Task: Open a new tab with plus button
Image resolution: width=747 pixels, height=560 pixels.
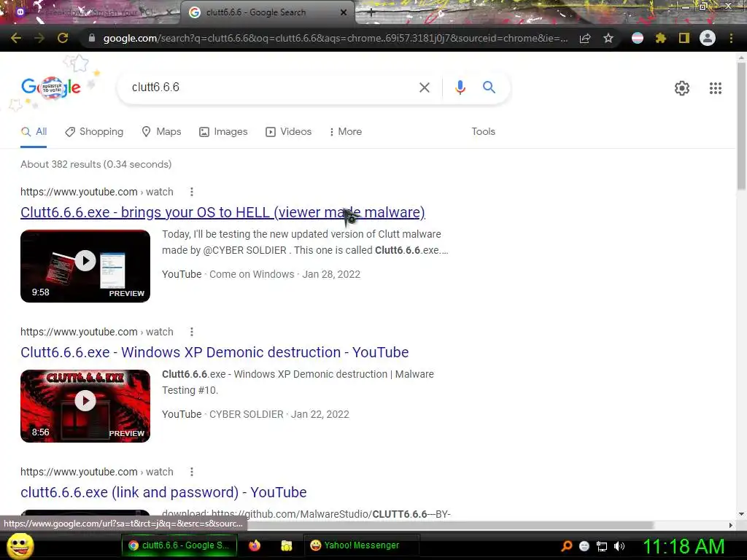Action: (x=371, y=13)
